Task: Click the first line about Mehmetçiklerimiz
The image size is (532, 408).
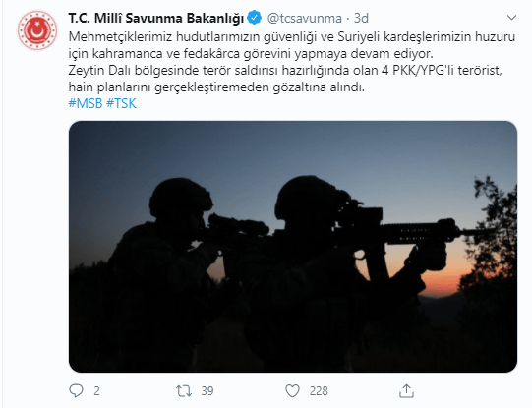Action: 292,36
